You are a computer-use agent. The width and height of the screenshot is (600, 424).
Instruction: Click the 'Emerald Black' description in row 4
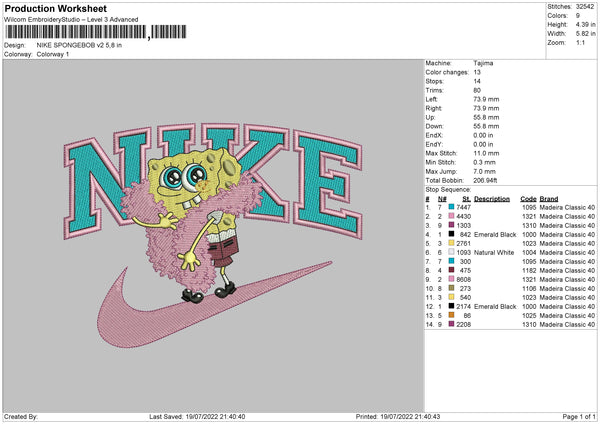coord(495,234)
